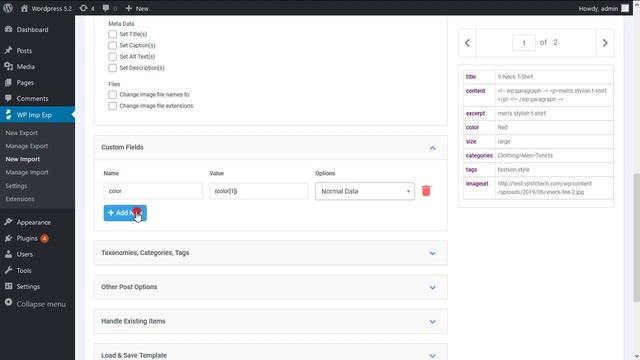Click the Users sidebar icon
Image resolution: width=640 pixels, height=360 pixels.
[x=9, y=254]
